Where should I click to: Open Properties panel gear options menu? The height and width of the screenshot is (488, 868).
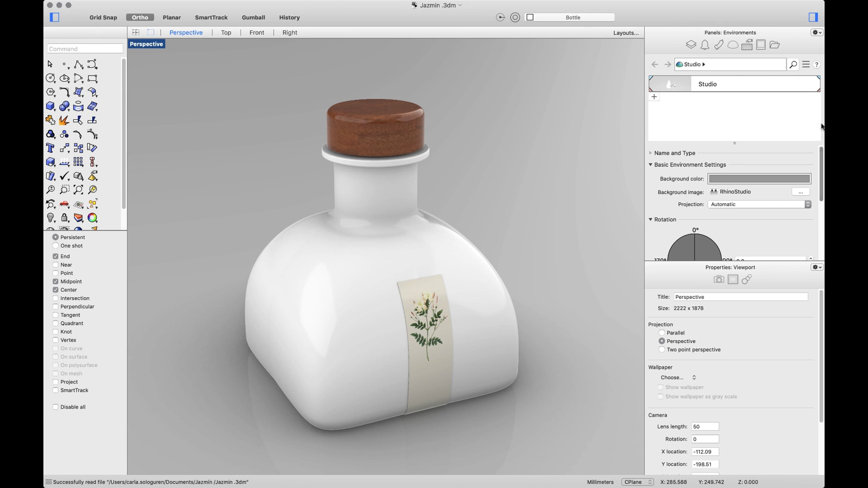[817, 267]
